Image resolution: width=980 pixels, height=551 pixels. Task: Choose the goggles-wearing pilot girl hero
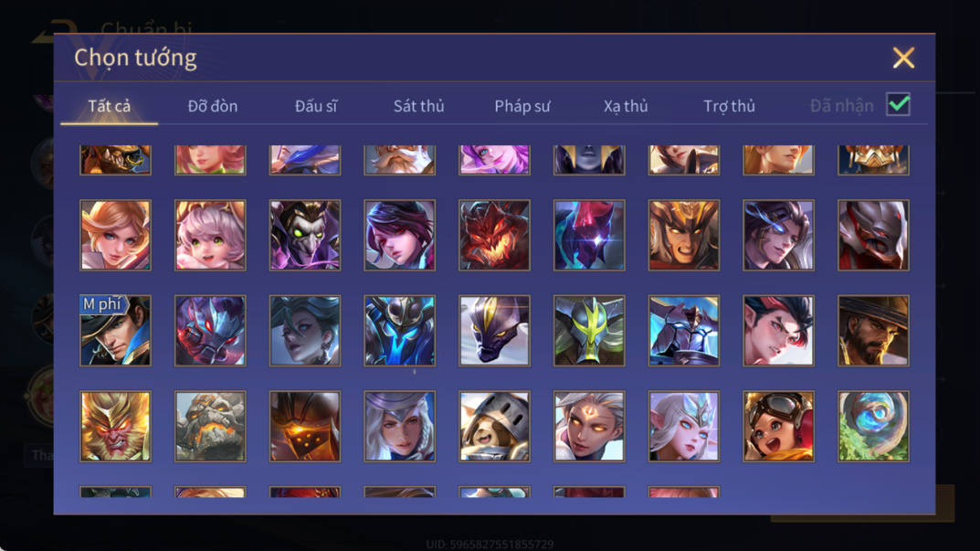778,426
